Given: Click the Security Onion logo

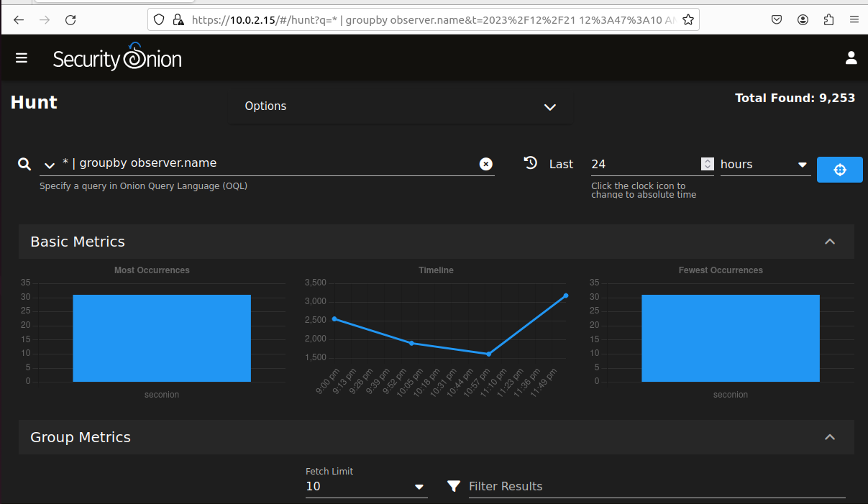Looking at the screenshot, I should tap(117, 58).
